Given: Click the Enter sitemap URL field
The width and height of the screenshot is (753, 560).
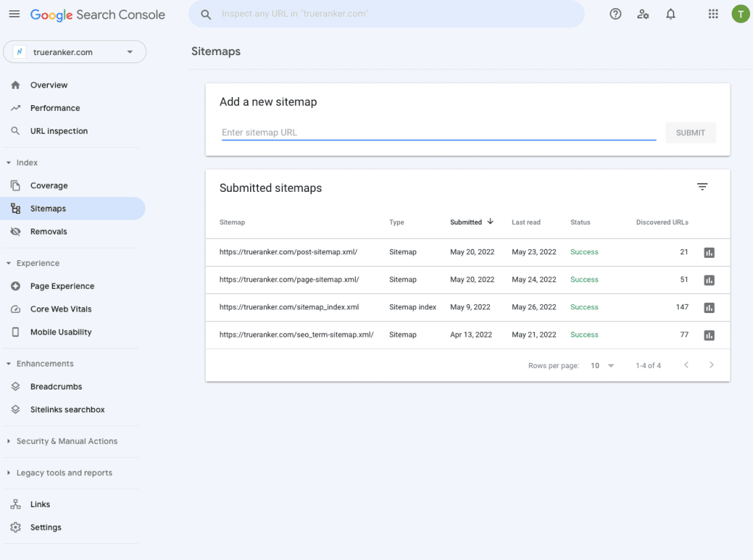Looking at the screenshot, I should pos(439,132).
